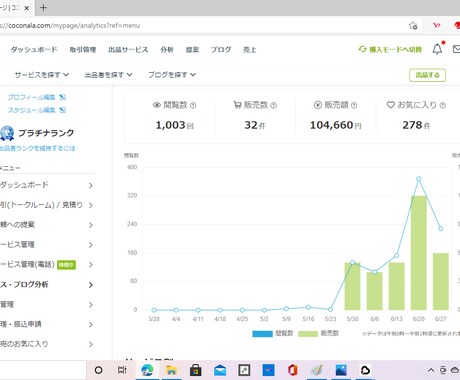The image size is (460, 380).
Task: Open the 分析 navigation item
Action: click(x=167, y=50)
